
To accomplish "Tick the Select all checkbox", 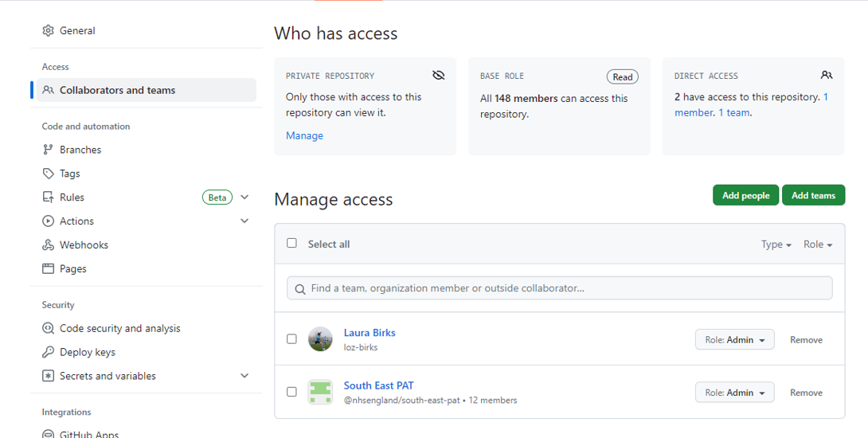I will pyautogui.click(x=291, y=243).
